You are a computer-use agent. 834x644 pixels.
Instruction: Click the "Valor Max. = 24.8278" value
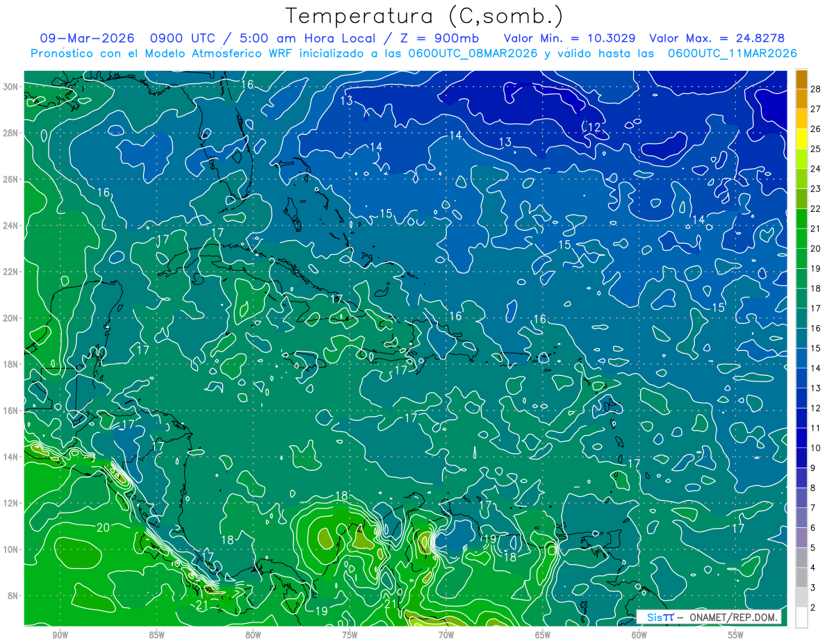pyautogui.click(x=717, y=38)
